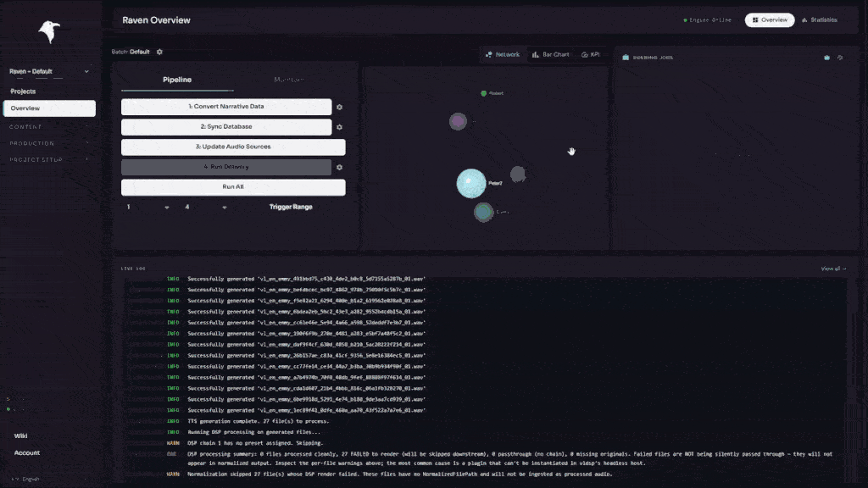Select Overview in the sidebar

pyautogui.click(x=49, y=108)
